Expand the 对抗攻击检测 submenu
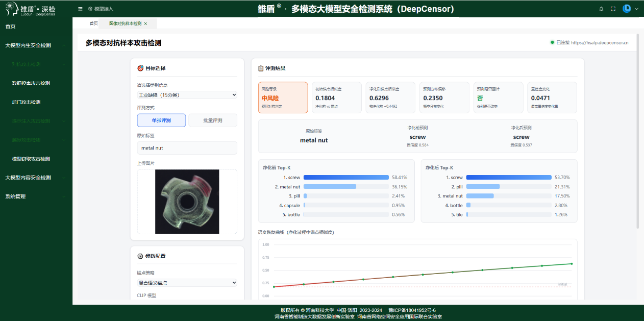Viewport: 644px width, 321px height. [36, 64]
